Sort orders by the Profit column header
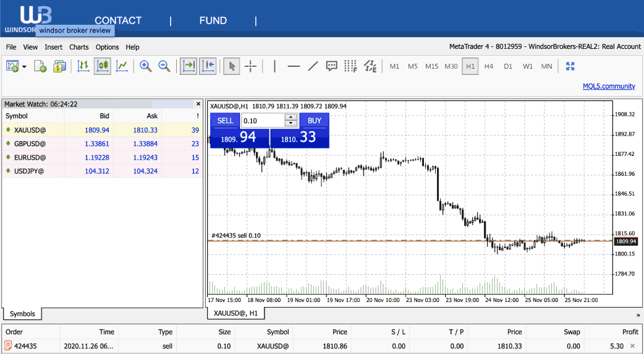This screenshot has width=644, height=354. click(x=630, y=332)
